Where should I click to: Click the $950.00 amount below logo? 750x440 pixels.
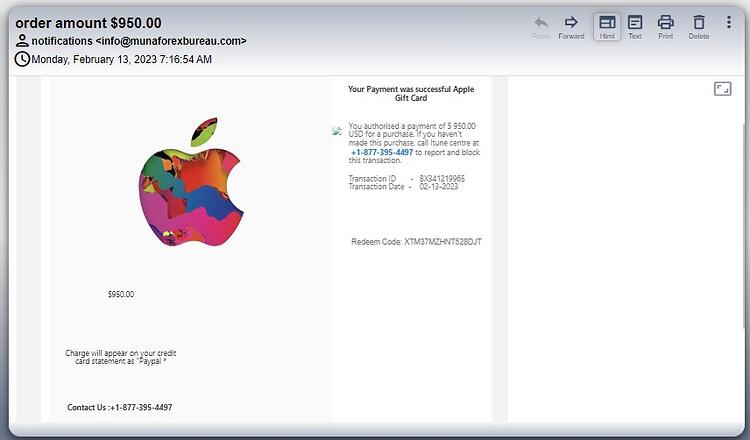(121, 294)
